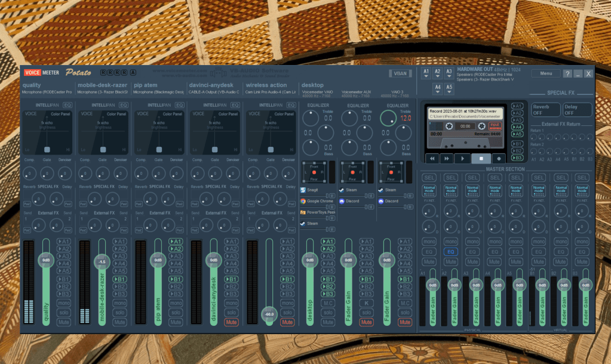
Task: Click the Google Chrome app entry
Action: coord(317,201)
